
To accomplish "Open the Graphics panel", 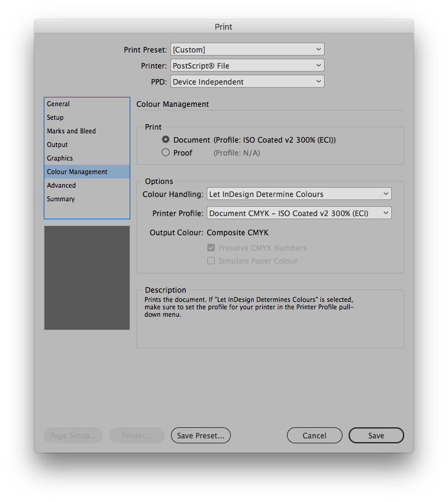I will coord(87,158).
